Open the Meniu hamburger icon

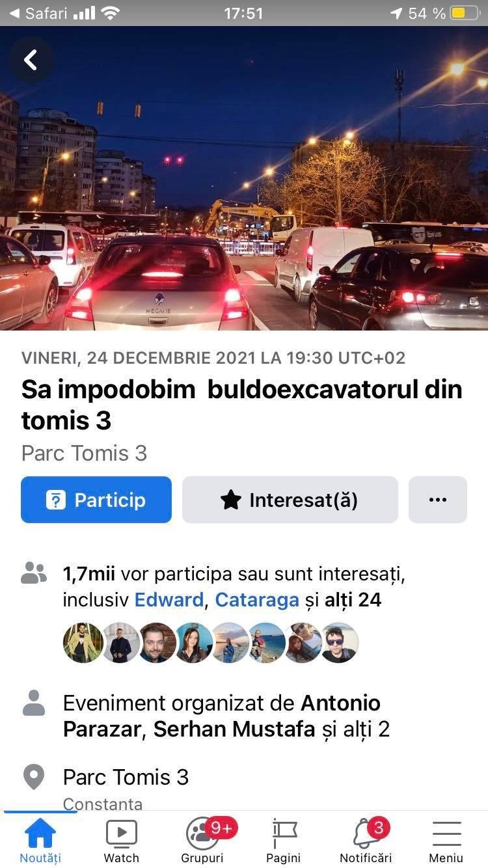coord(446,833)
